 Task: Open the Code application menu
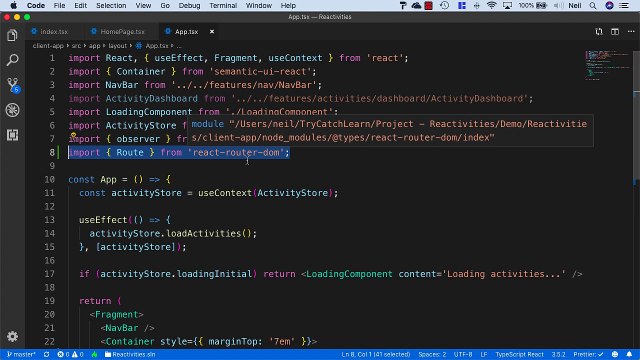tap(36, 5)
